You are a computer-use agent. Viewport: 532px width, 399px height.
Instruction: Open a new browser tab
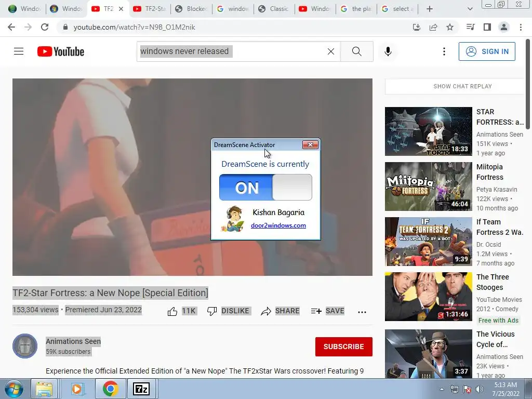(x=430, y=9)
